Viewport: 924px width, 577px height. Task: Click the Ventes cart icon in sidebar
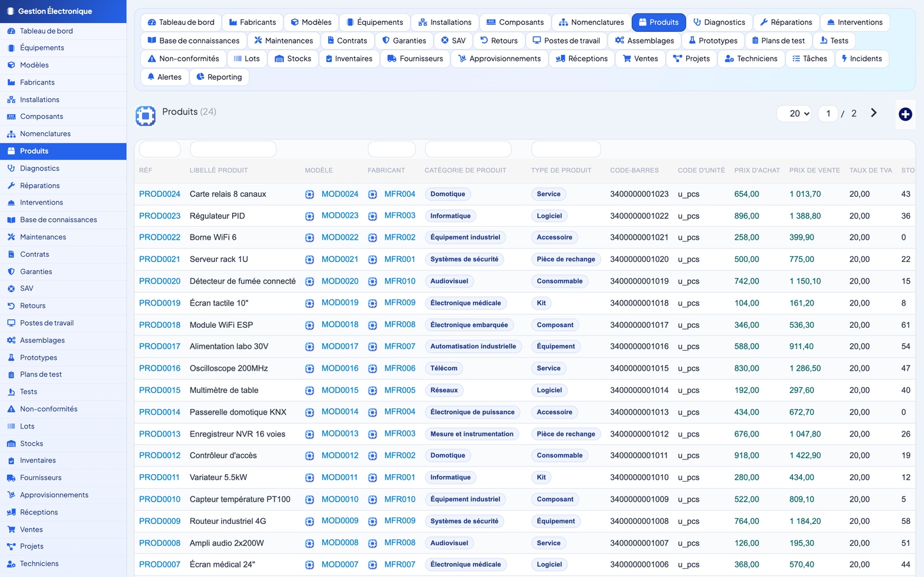click(11, 530)
